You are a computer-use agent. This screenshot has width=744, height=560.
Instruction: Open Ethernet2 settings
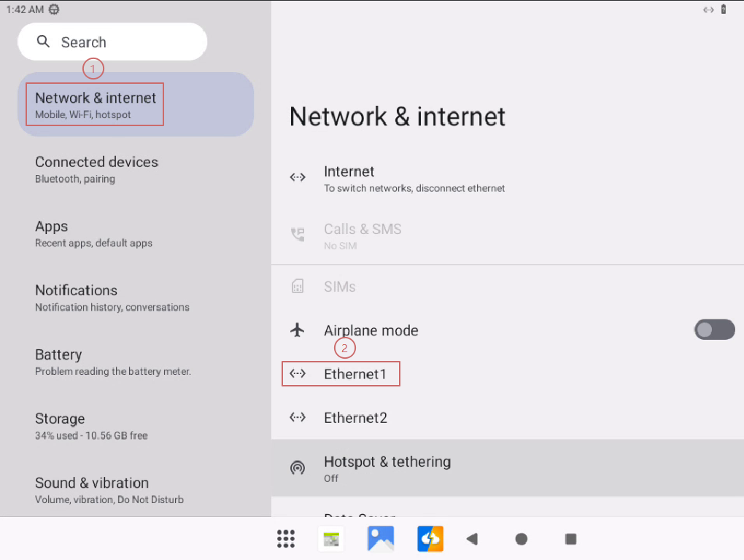[355, 418]
